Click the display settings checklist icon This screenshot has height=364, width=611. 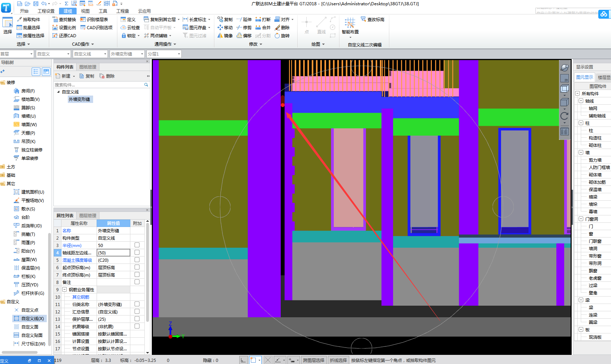pos(564,131)
